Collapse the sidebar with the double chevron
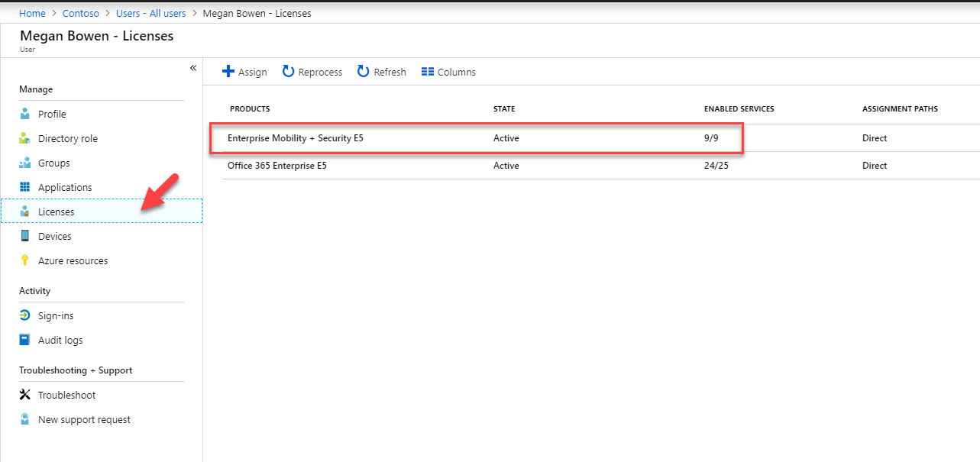Image resolution: width=980 pixels, height=462 pixels. (x=193, y=67)
